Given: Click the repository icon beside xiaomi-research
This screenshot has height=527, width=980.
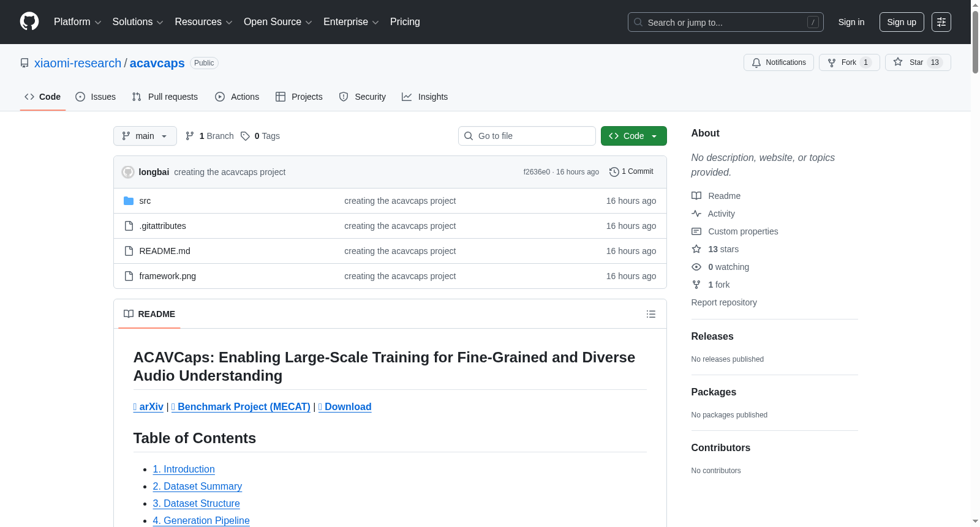Looking at the screenshot, I should 24,63.
